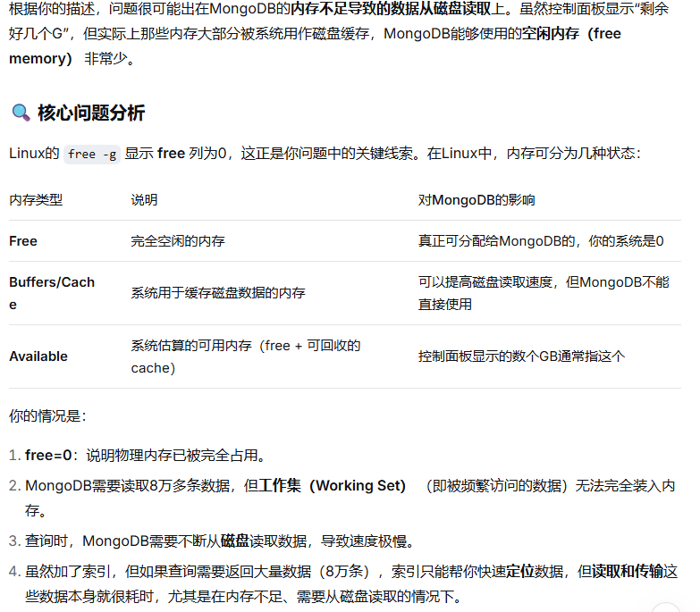This screenshot has width=700, height=612.
Task: Click cell 可以提高磁盘读取速度，但MongoDB不能直接使用
Action: 544,293
